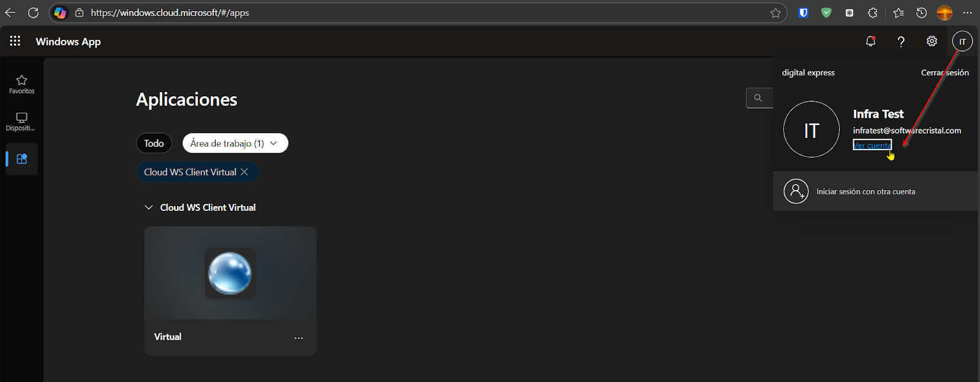Go to Favoritos in the sidebar
Viewport: 980px width, 382px height.
click(21, 85)
